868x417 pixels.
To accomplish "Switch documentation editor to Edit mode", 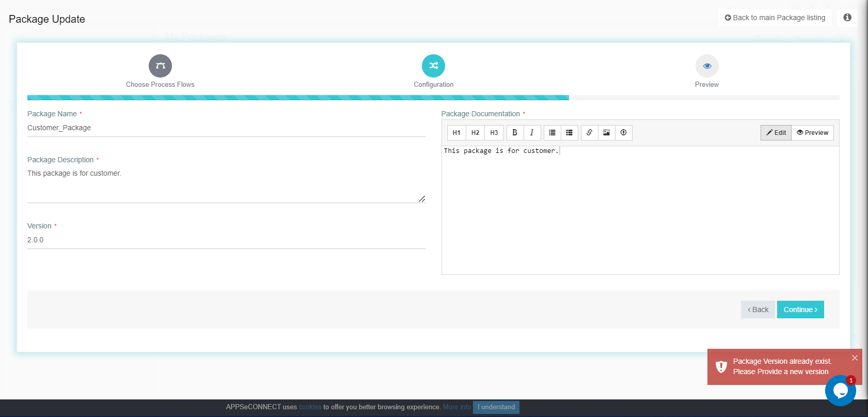I will pyautogui.click(x=776, y=133).
